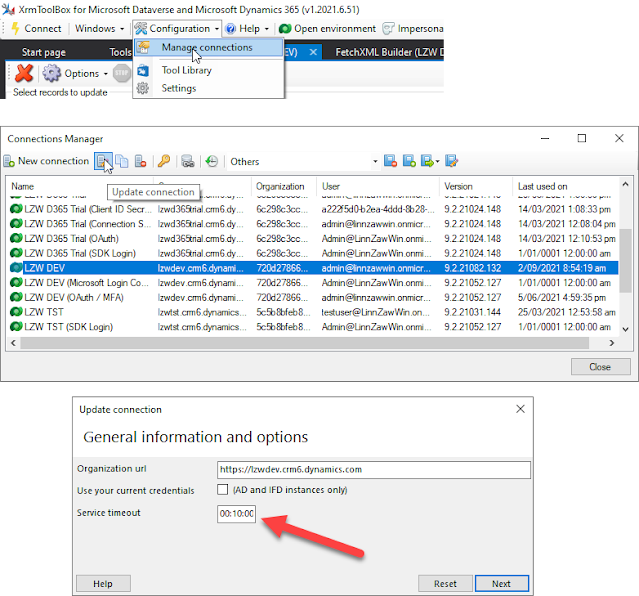Viewport: 639px width, 596px height.
Task: Choose Settings menu entry
Action: pos(208,88)
